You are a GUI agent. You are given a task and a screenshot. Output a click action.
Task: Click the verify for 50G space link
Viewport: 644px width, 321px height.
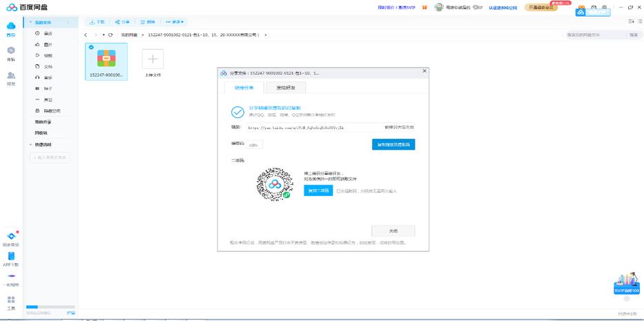tap(502, 8)
